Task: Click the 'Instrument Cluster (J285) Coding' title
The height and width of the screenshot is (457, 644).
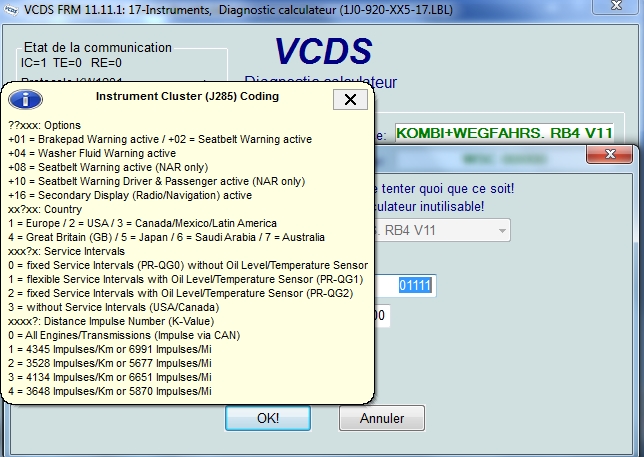Action: [x=187, y=96]
